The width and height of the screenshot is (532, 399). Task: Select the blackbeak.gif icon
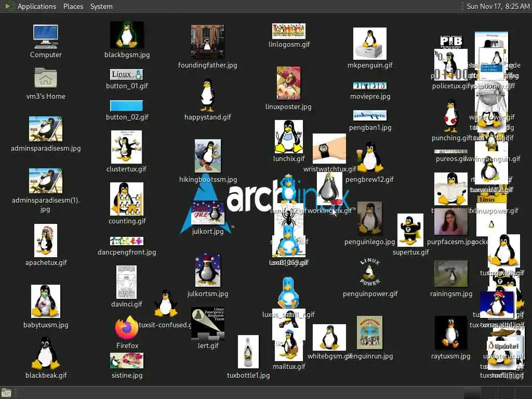click(x=46, y=353)
